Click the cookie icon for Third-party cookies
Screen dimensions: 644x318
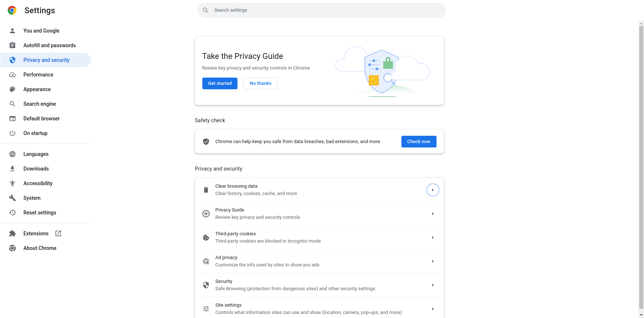tap(206, 237)
